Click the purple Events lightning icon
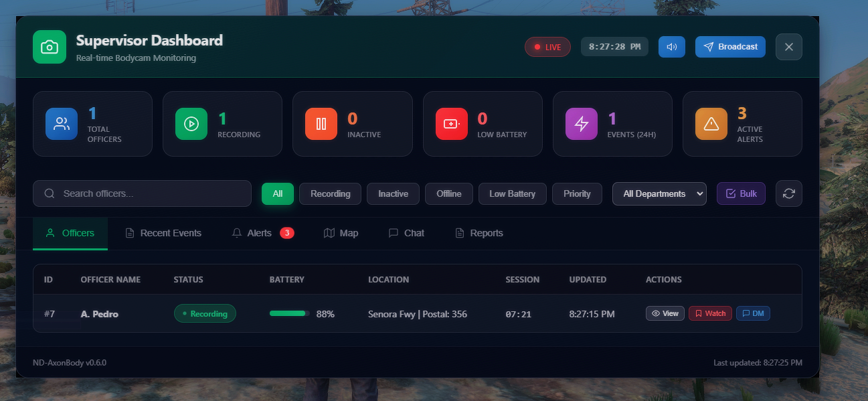Viewport: 868px width, 401px height. click(582, 124)
